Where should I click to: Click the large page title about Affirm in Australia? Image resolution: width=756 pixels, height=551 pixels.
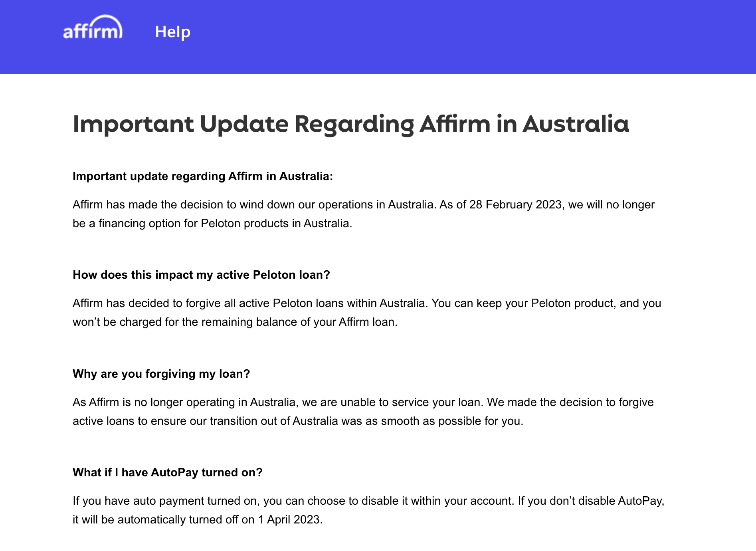coord(350,124)
